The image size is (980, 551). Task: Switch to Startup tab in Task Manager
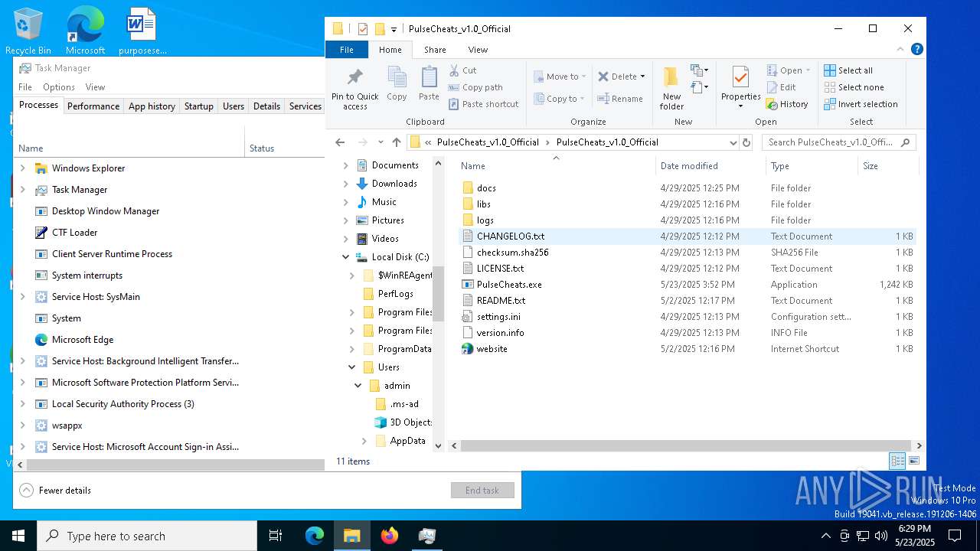[x=198, y=106]
